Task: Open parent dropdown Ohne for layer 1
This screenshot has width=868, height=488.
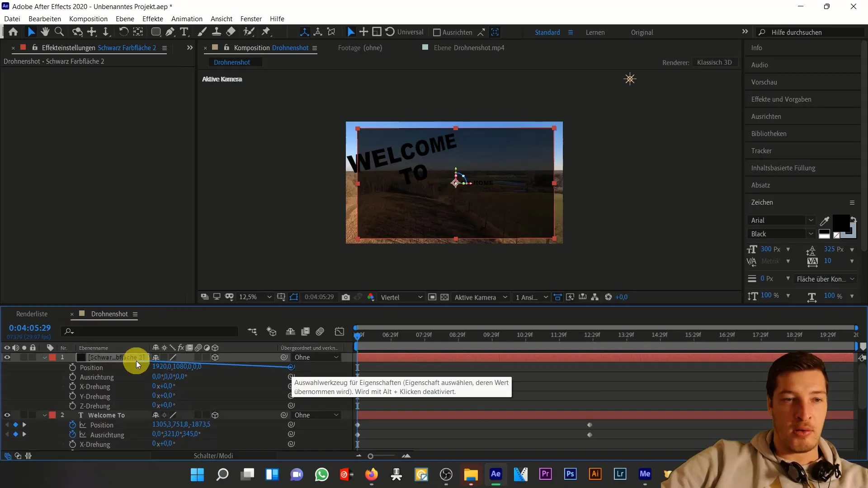Action: tap(316, 357)
